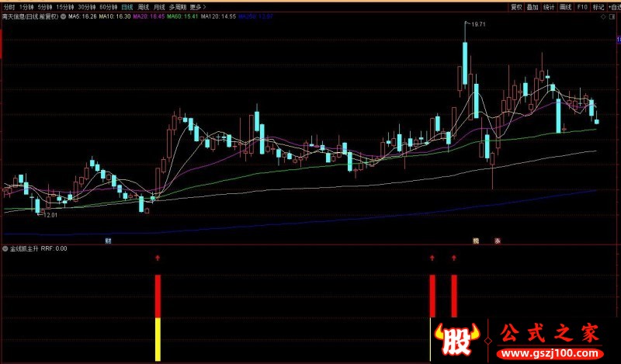Open the circle settings icon beside stock title

pos(64,16)
